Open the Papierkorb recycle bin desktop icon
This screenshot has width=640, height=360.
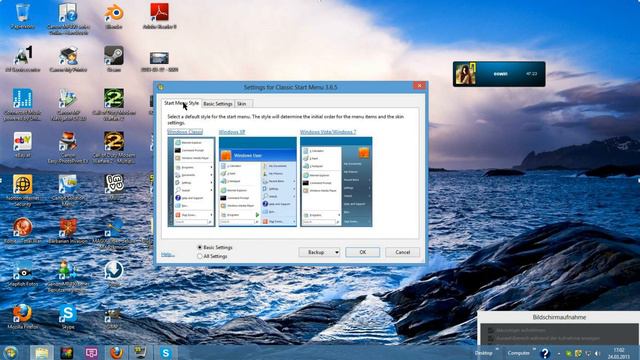[22, 16]
